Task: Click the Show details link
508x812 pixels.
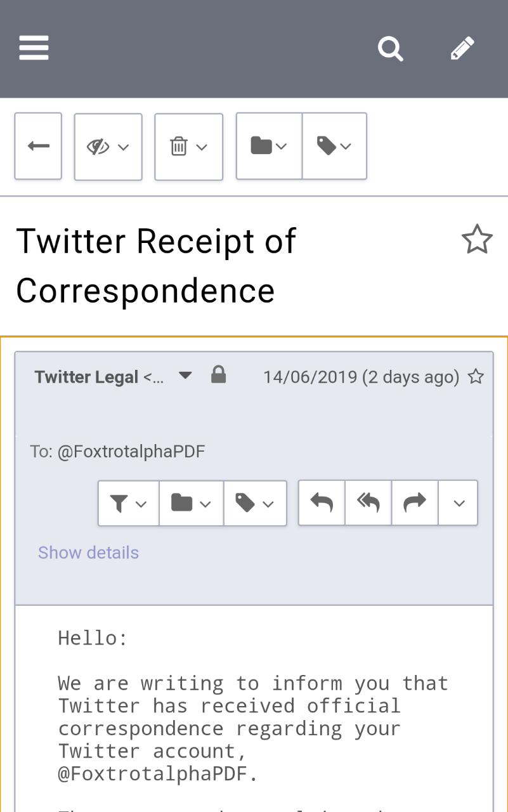Action: tap(88, 553)
